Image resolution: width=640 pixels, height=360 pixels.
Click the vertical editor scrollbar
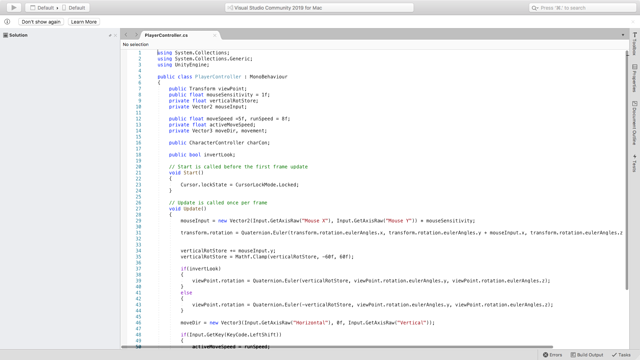click(x=627, y=170)
